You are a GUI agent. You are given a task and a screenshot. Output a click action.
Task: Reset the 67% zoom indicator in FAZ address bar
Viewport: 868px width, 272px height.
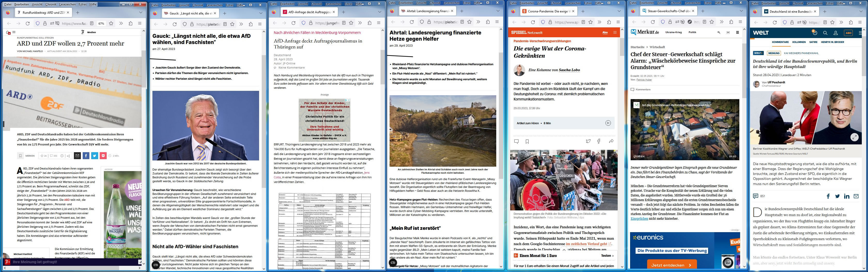pos(101,23)
